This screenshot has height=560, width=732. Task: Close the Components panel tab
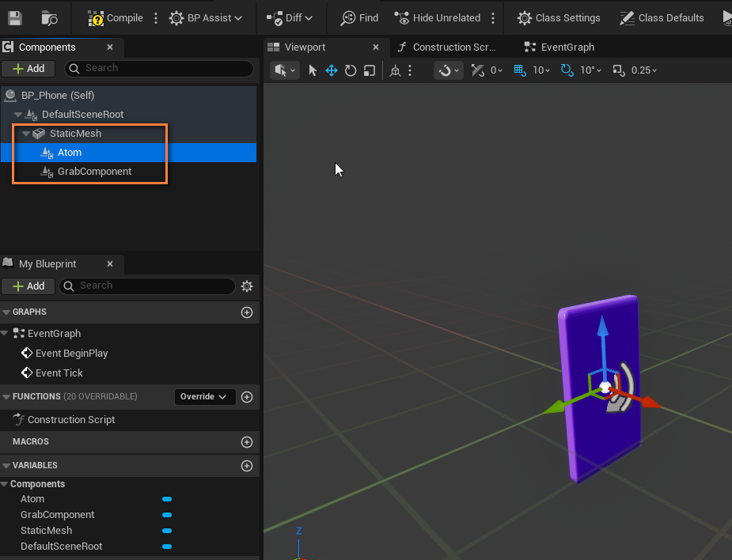tap(110, 47)
